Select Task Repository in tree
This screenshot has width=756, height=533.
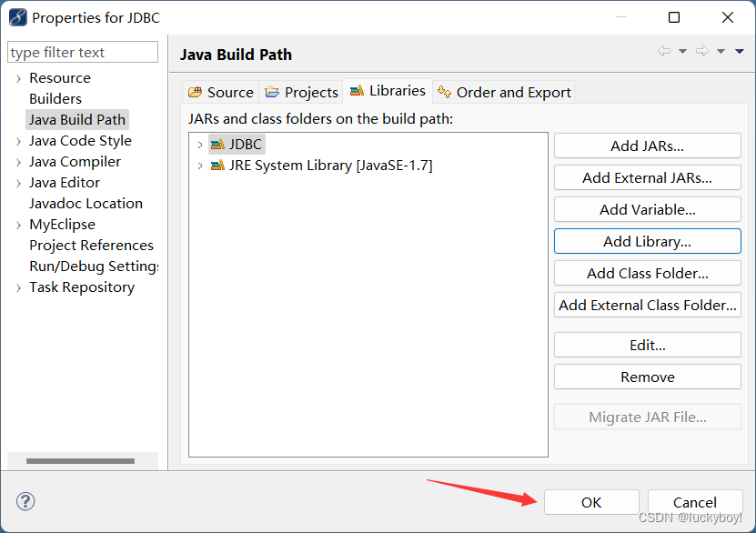pyautogui.click(x=82, y=287)
